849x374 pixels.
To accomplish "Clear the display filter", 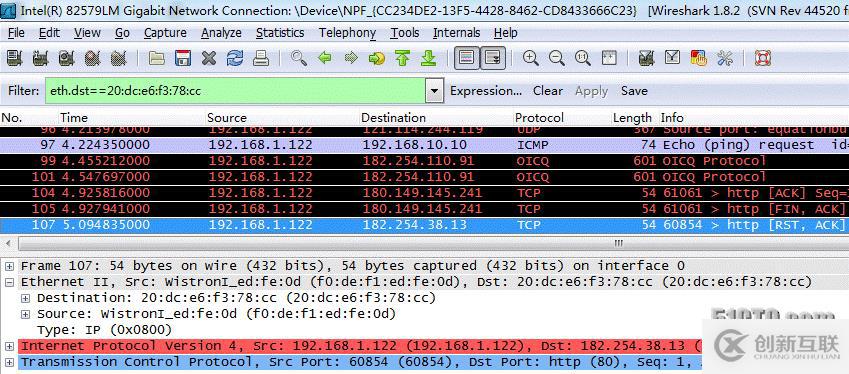I will point(548,91).
